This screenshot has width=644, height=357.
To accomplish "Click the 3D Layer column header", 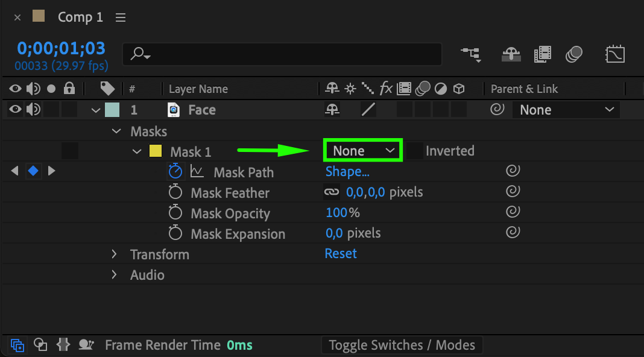I will tap(459, 89).
